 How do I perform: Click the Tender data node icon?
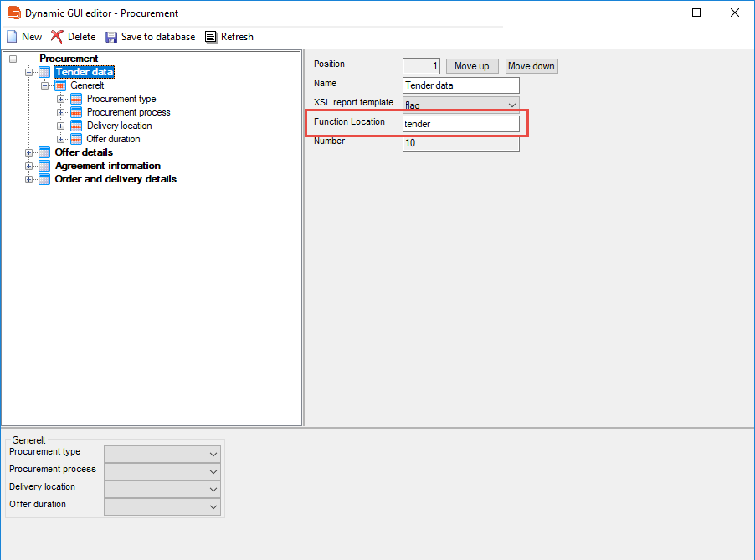tap(45, 72)
